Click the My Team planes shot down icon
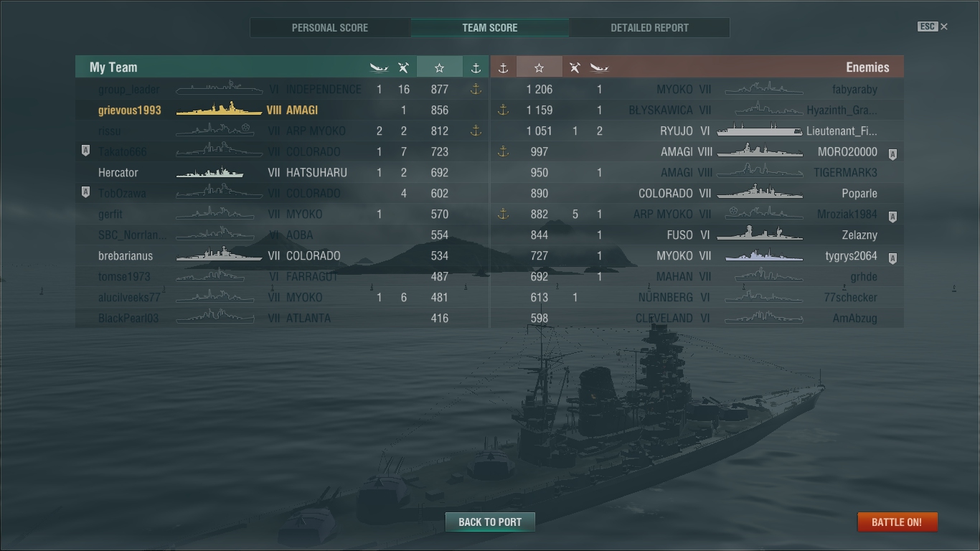Screen dimensions: 980x551 (404, 67)
